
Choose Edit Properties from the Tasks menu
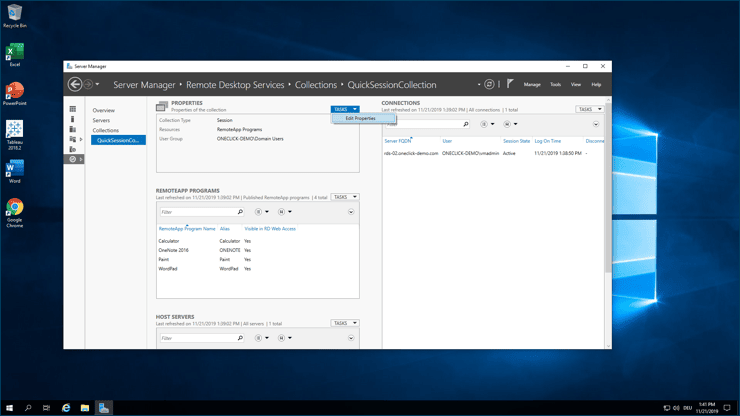pos(361,118)
